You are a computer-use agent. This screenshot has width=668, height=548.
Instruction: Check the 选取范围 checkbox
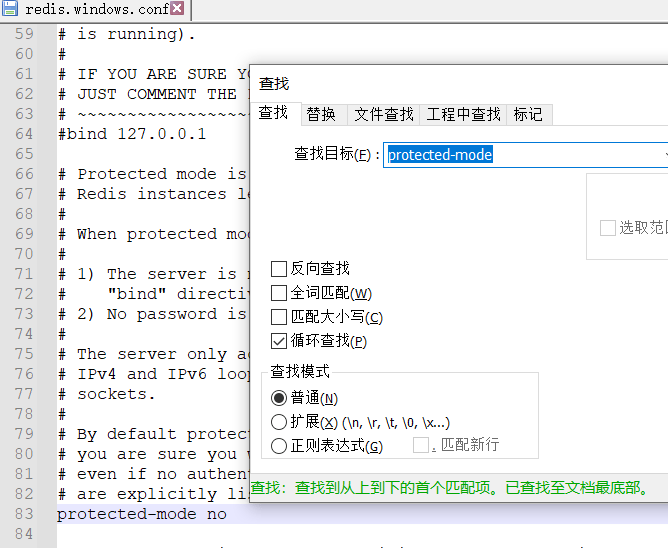point(607,228)
